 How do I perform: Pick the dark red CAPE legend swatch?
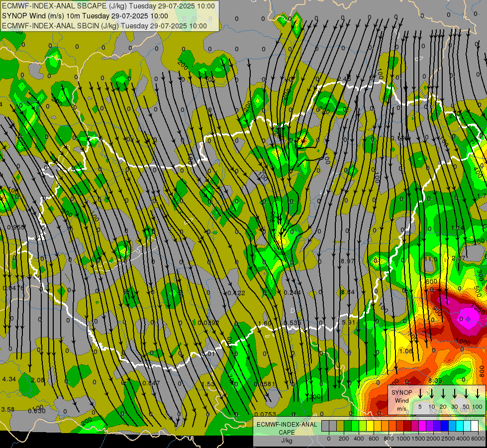(407, 426)
